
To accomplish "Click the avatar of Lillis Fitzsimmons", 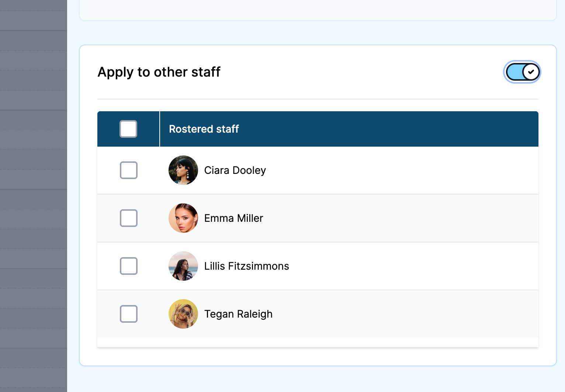I will point(183,266).
